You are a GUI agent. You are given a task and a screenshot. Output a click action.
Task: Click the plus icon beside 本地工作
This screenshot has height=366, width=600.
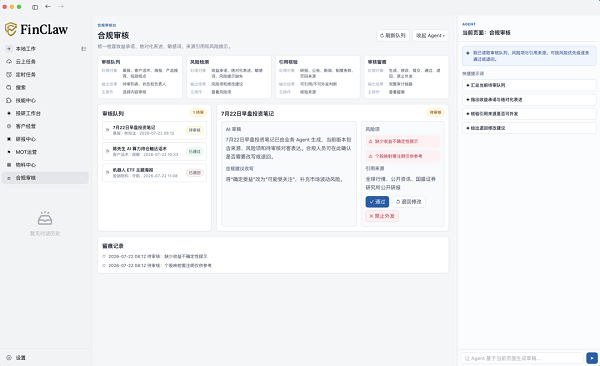[x=9, y=49]
